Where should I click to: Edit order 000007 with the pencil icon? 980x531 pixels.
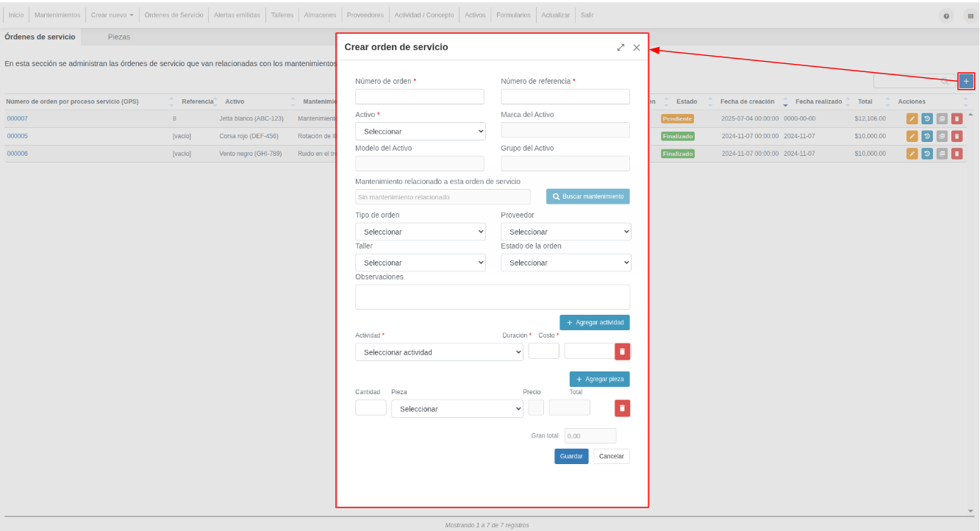[912, 118]
